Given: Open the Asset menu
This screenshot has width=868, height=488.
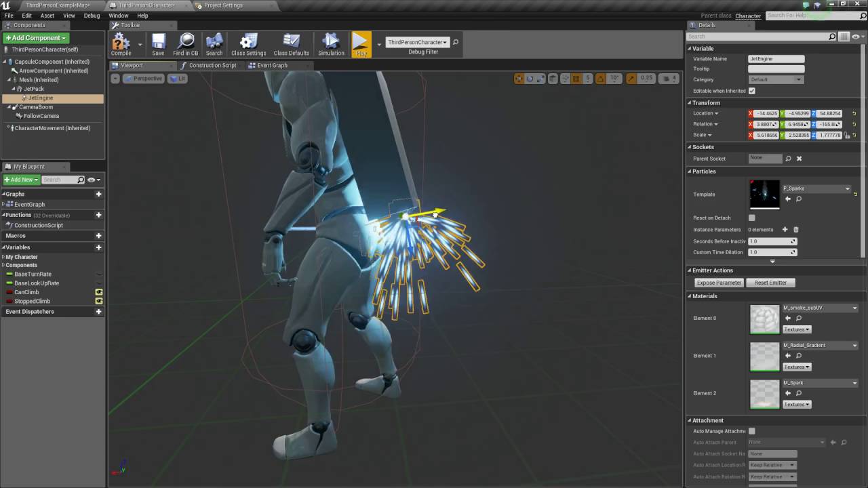Looking at the screenshot, I should 47,16.
